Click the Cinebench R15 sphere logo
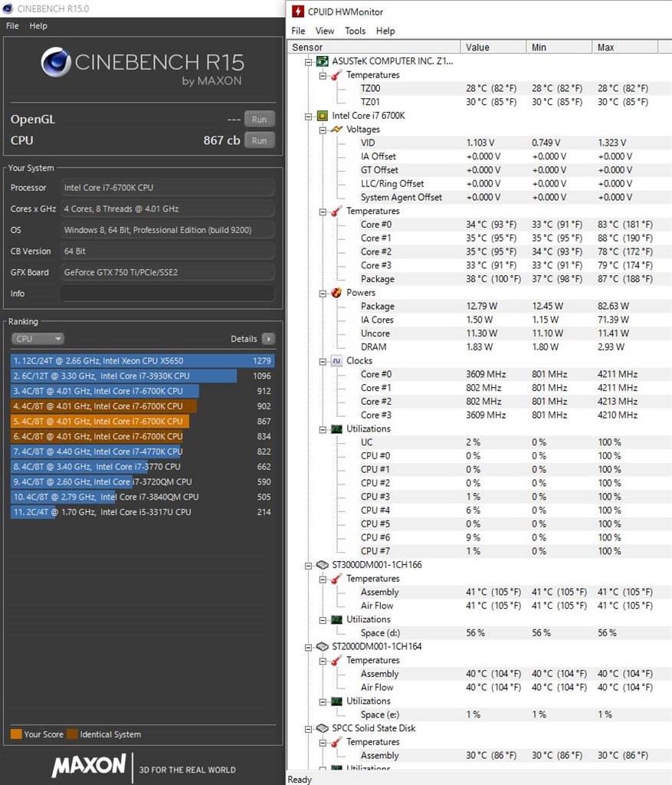Screen dimensions: 672x785 [x=55, y=62]
